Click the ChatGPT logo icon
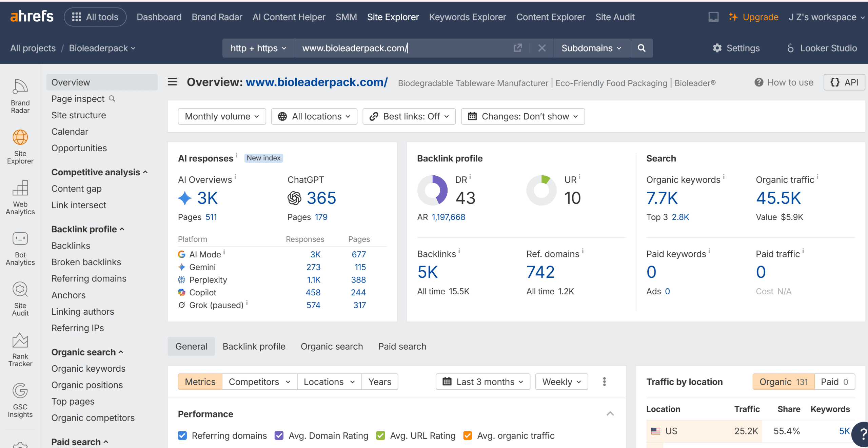The image size is (868, 448). pyautogui.click(x=294, y=198)
